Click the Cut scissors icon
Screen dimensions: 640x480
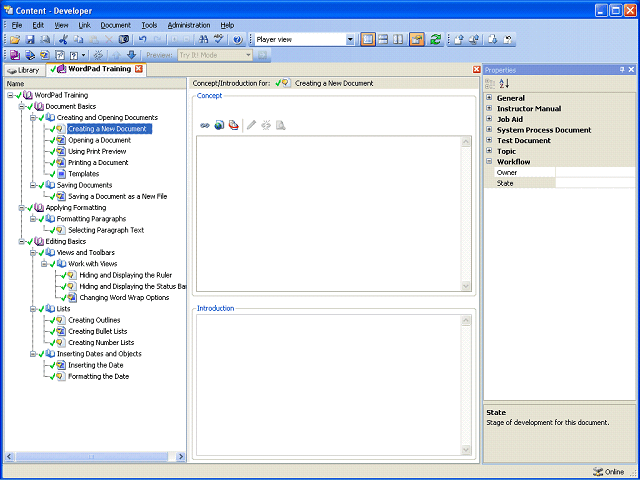pyautogui.click(x=63, y=40)
